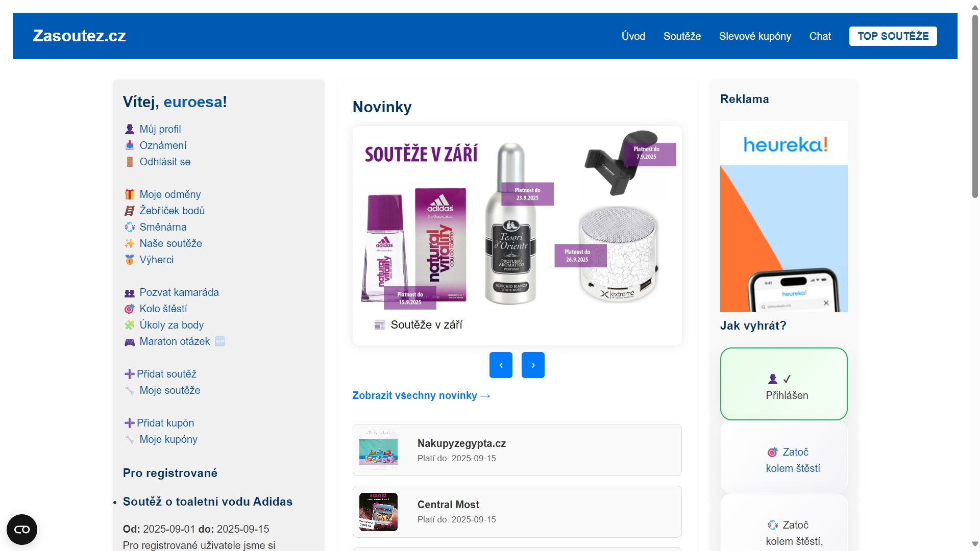Click the round chat widget icon
Viewport: 980px width, 551px height.
click(22, 530)
